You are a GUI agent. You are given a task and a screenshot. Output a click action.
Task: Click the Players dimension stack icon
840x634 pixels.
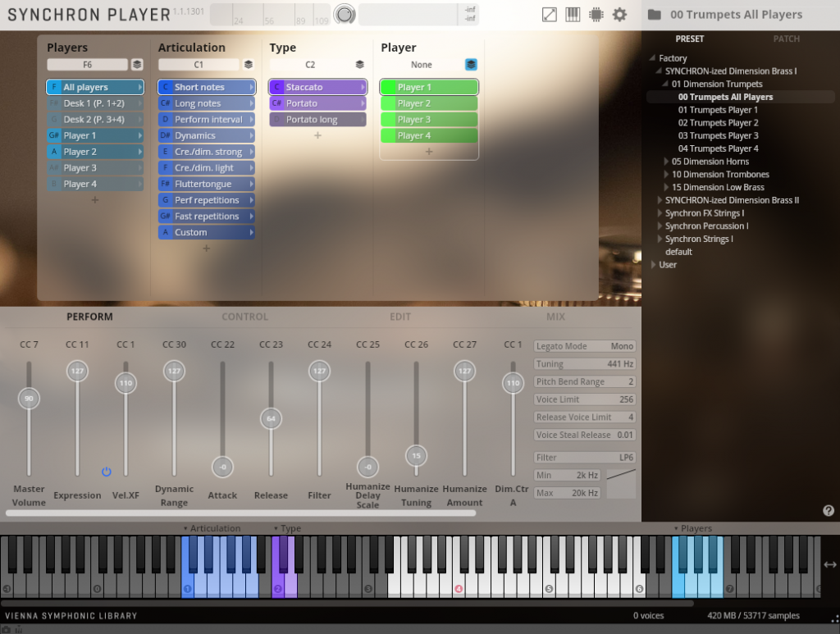click(x=137, y=64)
